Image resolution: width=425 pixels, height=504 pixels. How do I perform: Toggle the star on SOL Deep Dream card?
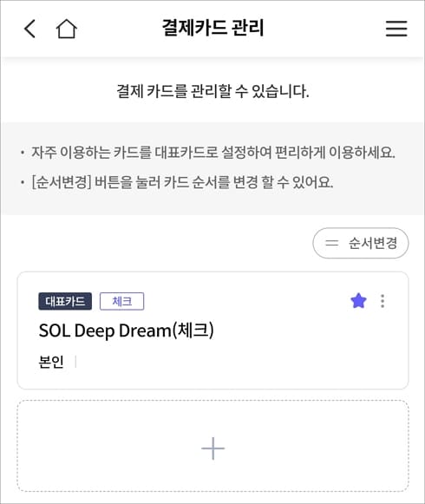[x=358, y=301]
